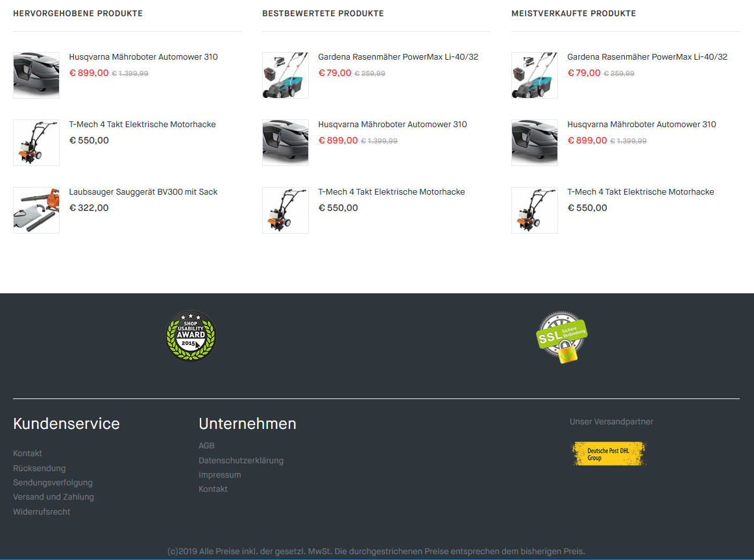Viewport: 754px width, 560px height.
Task: Click € 899,00 sale price in Bestbewertete Produkte
Action: pos(338,140)
